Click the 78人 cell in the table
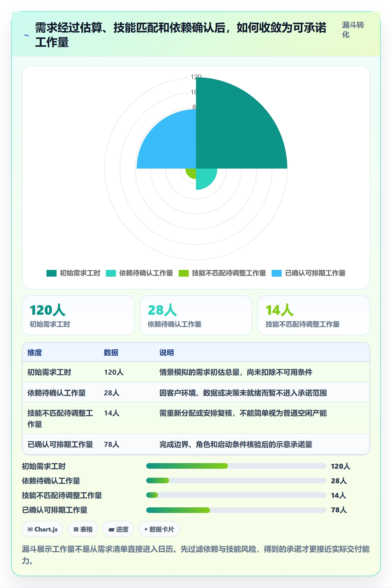This screenshot has height=588, width=392. click(112, 444)
